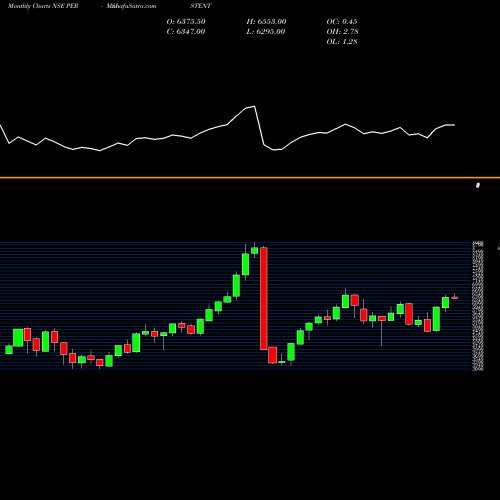Click the OC: 0.45 value

click(x=342, y=22)
